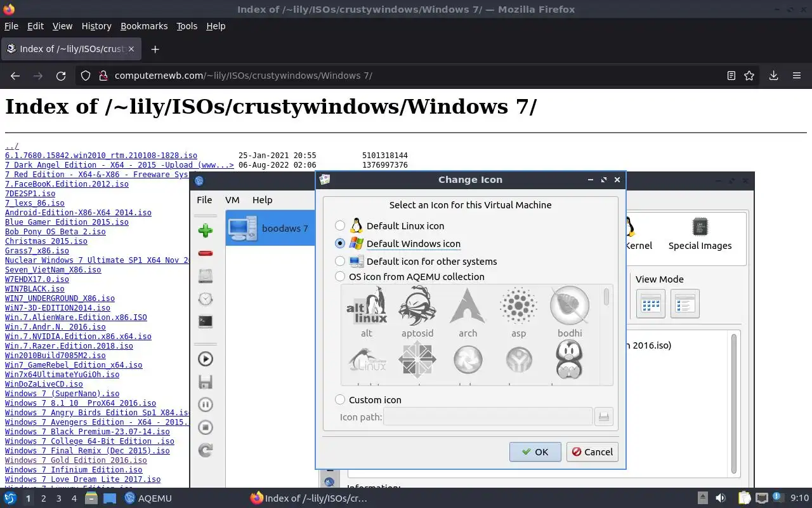This screenshot has height=508, width=812.
Task: Click the red minus delete VM icon
Action: 205,253
